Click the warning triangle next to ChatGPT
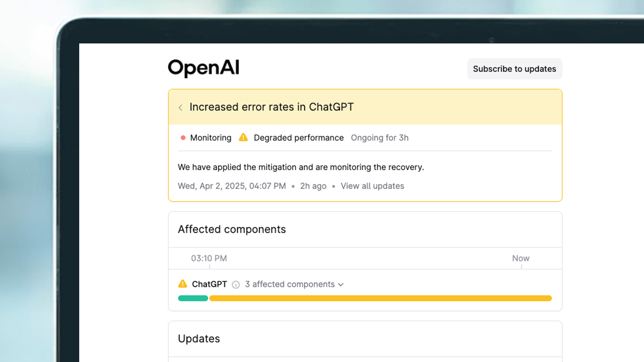This screenshot has width=644, height=362. [x=183, y=284]
